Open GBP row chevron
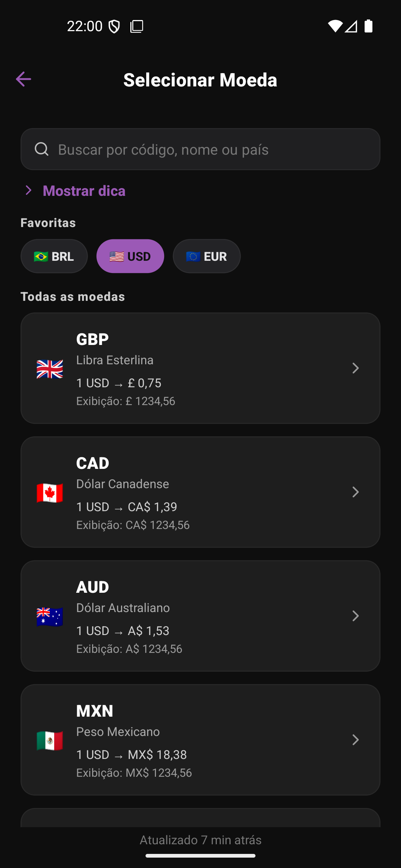 (355, 368)
